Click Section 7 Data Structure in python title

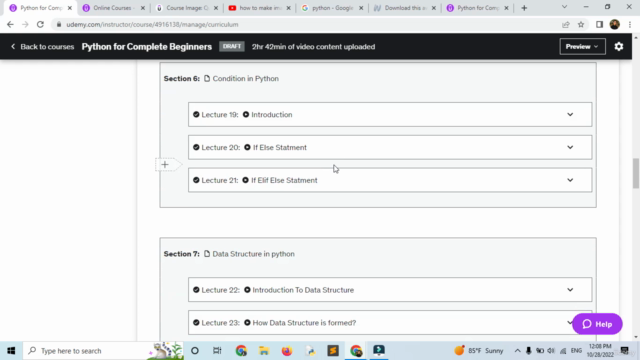tap(253, 254)
